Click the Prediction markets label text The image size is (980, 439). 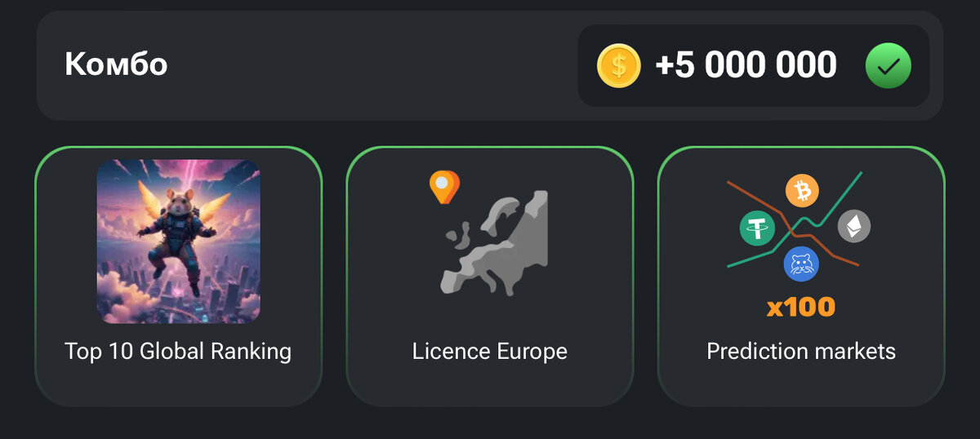(801, 352)
